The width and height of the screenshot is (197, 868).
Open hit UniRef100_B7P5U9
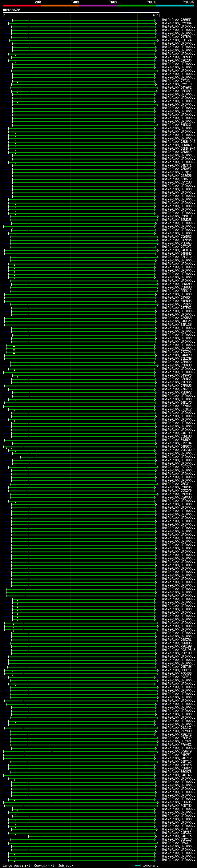click(x=177, y=57)
